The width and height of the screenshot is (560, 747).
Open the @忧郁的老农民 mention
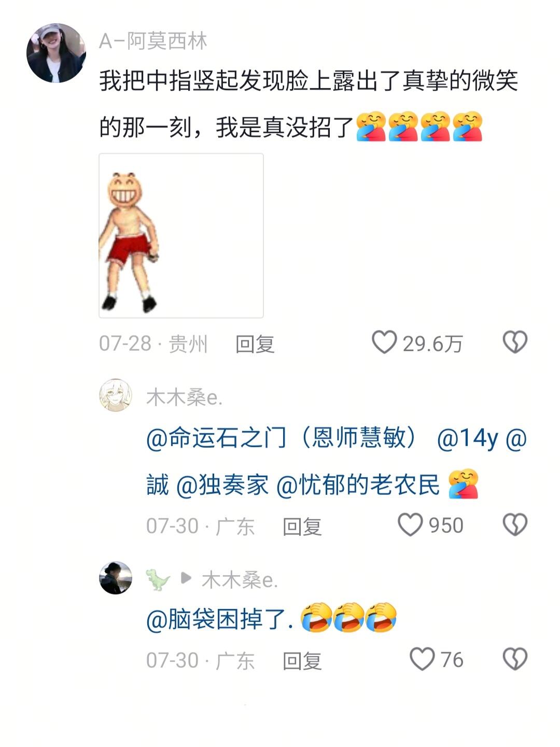click(x=358, y=485)
